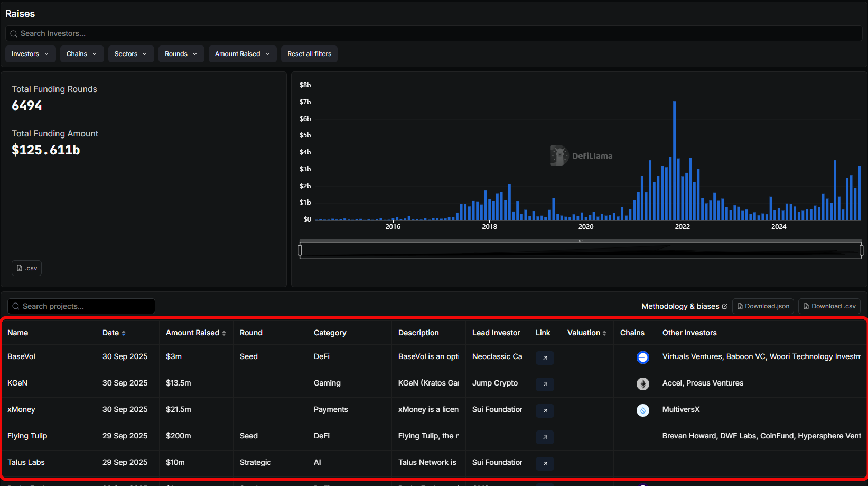The image size is (868, 486).
Task: Expand the Chains filter dropdown
Action: [81, 54]
